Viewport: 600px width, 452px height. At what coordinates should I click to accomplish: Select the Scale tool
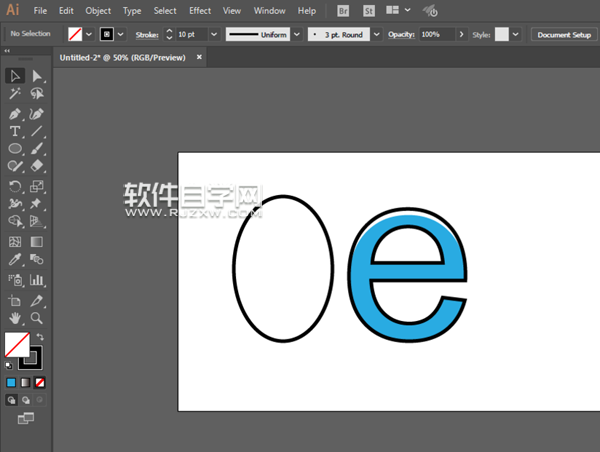pos(37,186)
